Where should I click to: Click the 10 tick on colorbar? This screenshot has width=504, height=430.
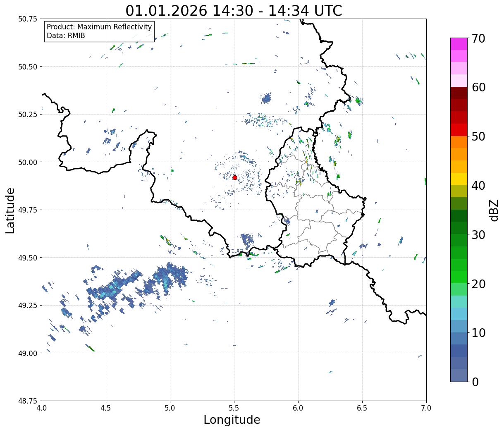478,332
